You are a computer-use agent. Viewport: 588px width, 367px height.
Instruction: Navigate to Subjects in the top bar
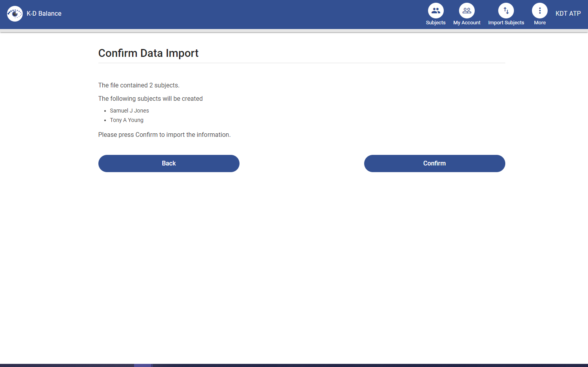(436, 15)
